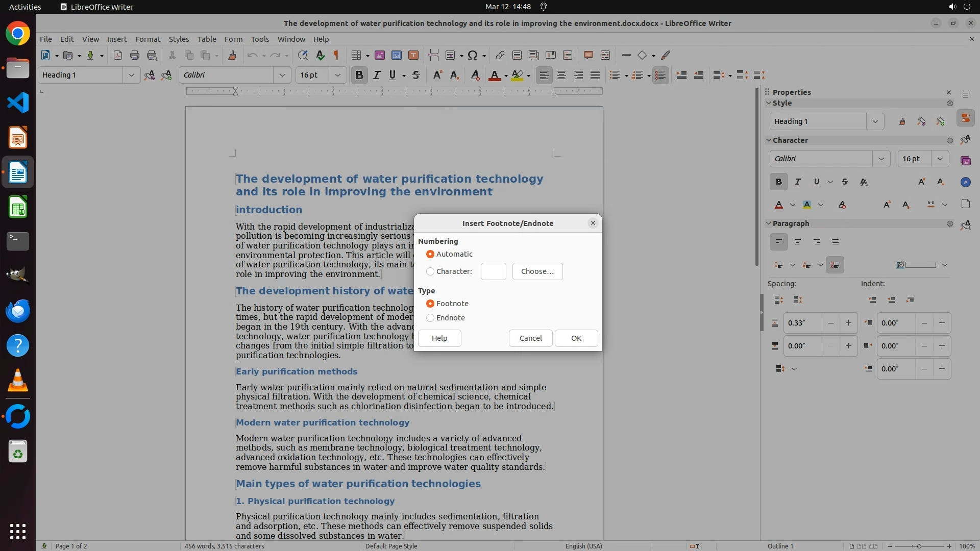Expand the font size dropdown in toolbar
This screenshot has width=980, height=551.
(x=337, y=75)
